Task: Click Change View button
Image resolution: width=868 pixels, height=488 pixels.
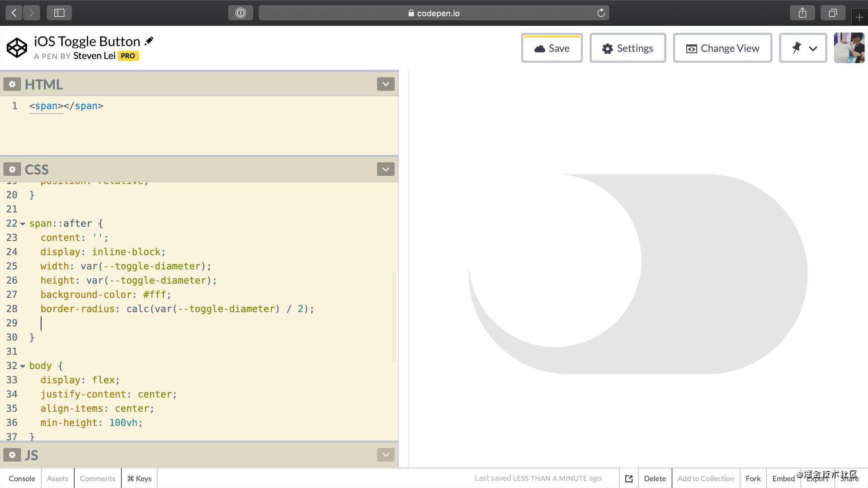Action: click(722, 48)
